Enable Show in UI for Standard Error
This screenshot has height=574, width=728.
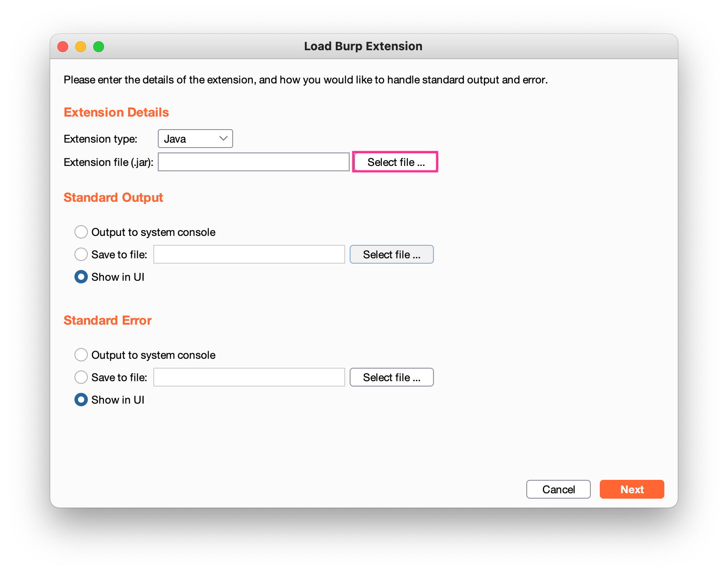pyautogui.click(x=81, y=400)
